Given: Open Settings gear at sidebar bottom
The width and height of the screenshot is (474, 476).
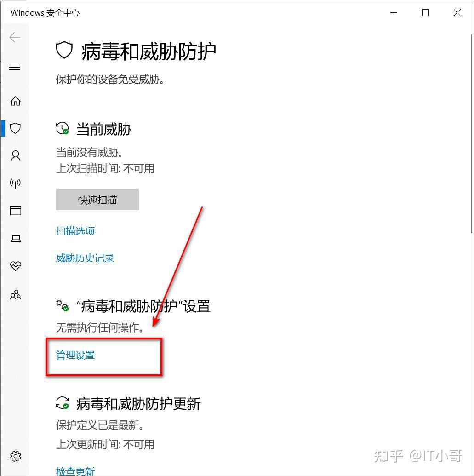Looking at the screenshot, I should pyautogui.click(x=16, y=456).
